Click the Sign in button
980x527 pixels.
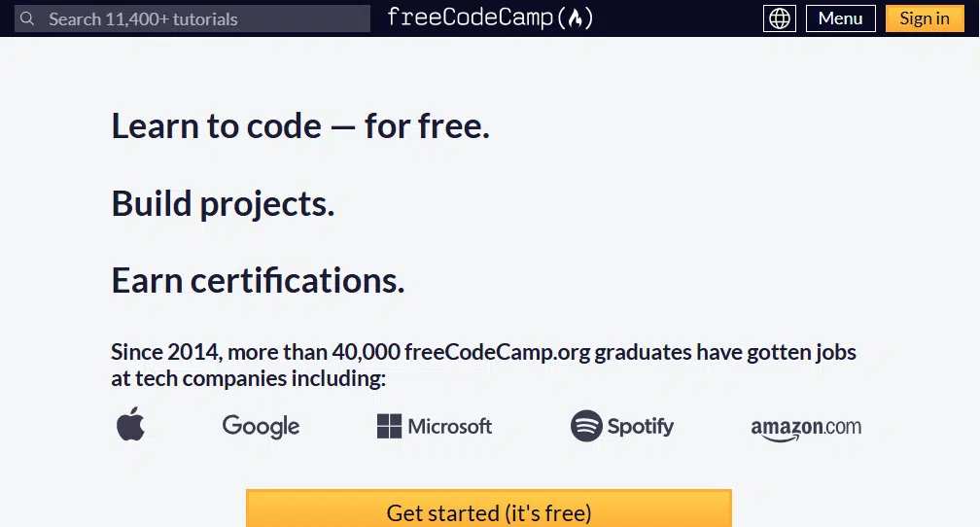pyautogui.click(x=925, y=18)
